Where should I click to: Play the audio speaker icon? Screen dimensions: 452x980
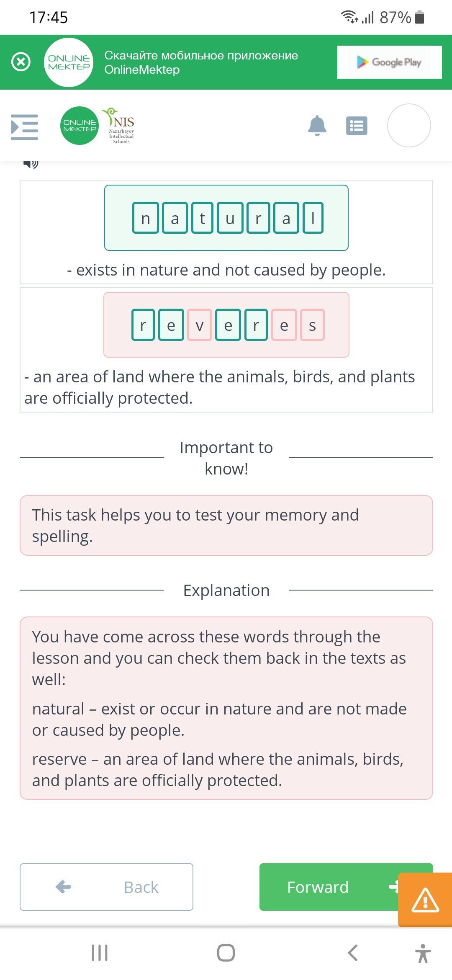pyautogui.click(x=31, y=163)
